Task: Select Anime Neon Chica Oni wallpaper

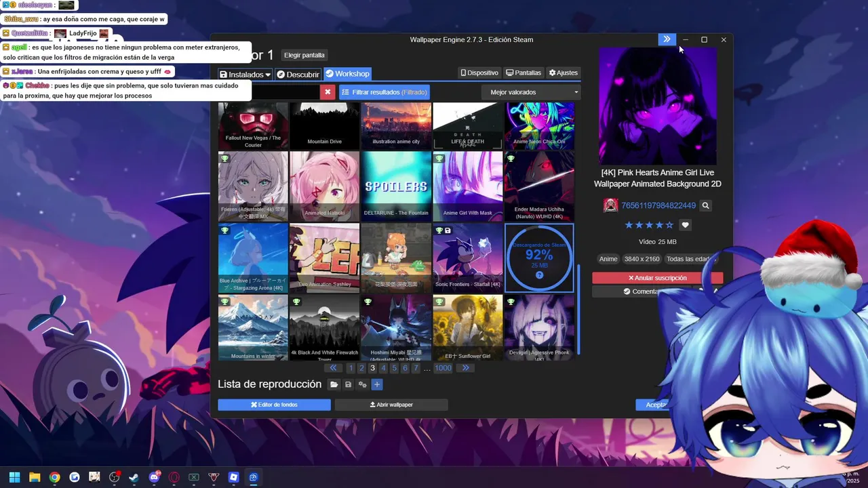Action: (539, 126)
